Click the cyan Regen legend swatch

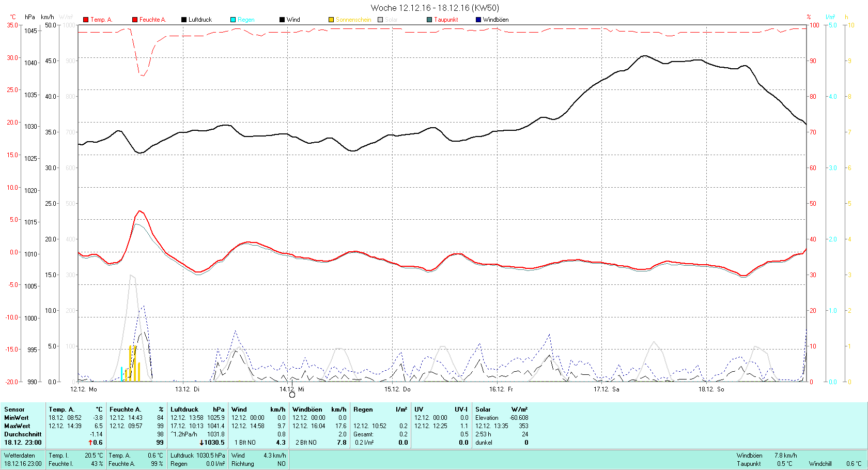tap(233, 20)
